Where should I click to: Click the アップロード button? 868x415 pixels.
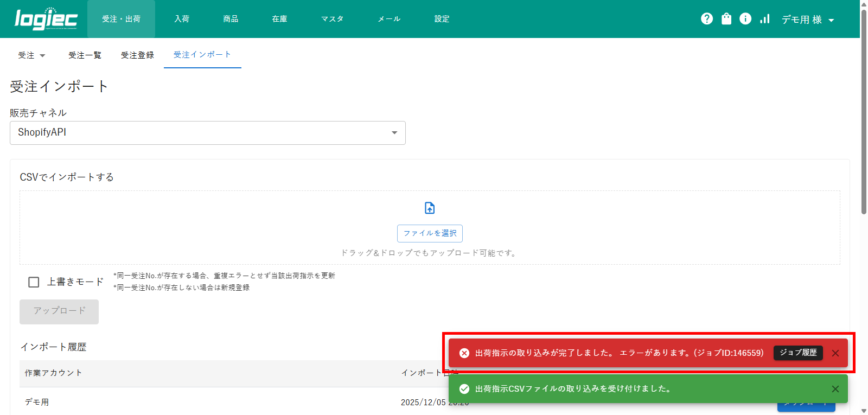point(59,311)
